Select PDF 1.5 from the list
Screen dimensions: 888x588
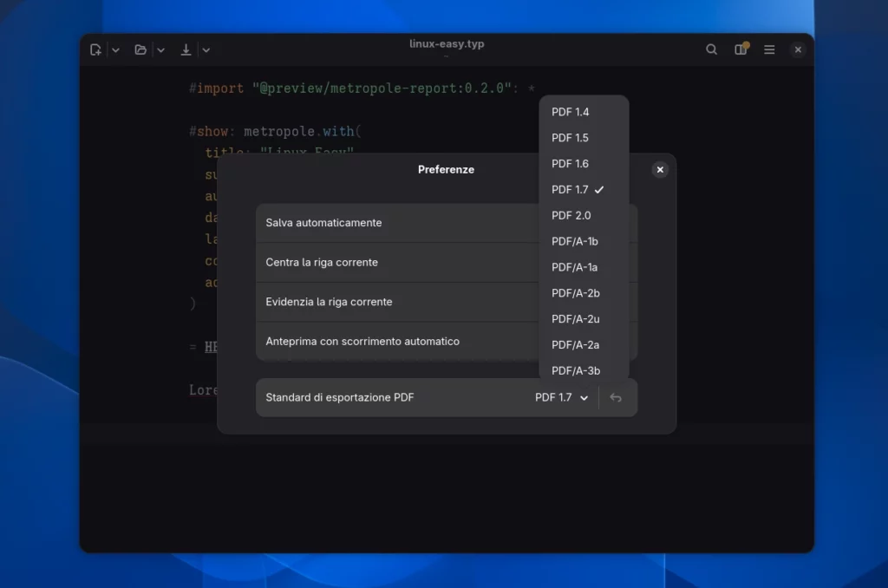584,138
